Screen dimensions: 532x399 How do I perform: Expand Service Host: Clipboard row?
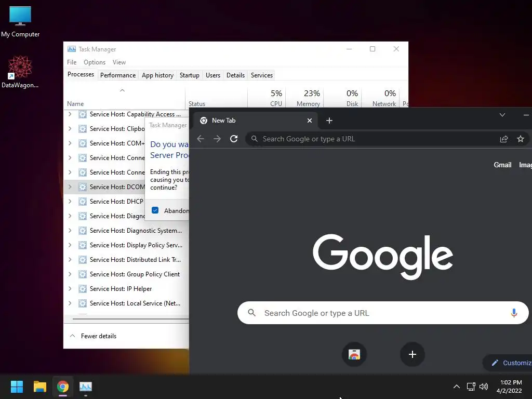(70, 129)
